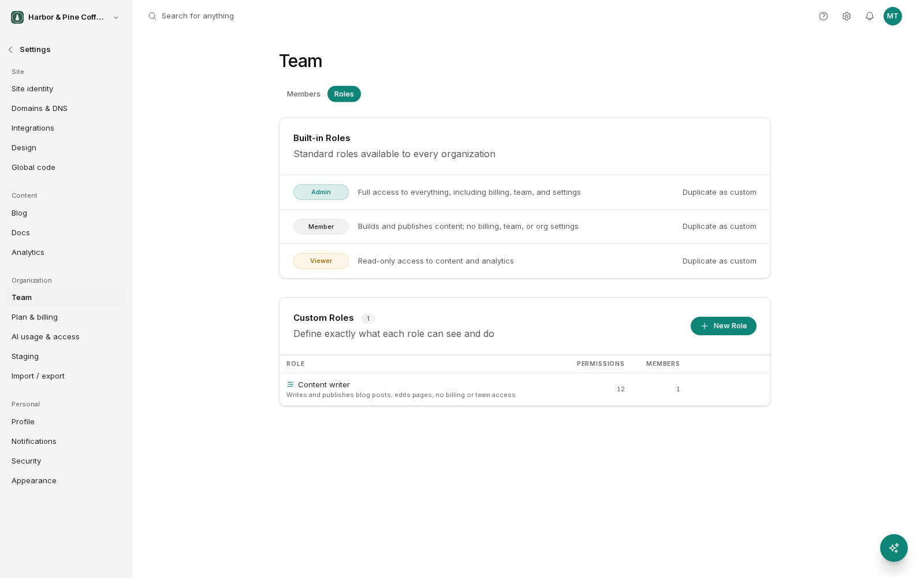Open Import / export settings
Screen dimensions: 924x578
pyautogui.click(x=65, y=376)
